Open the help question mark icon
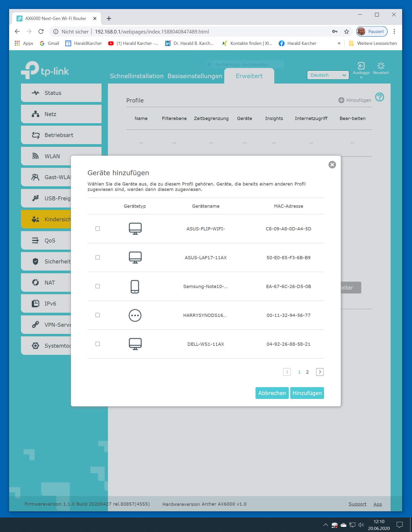The height and width of the screenshot is (532, 412). (x=380, y=97)
